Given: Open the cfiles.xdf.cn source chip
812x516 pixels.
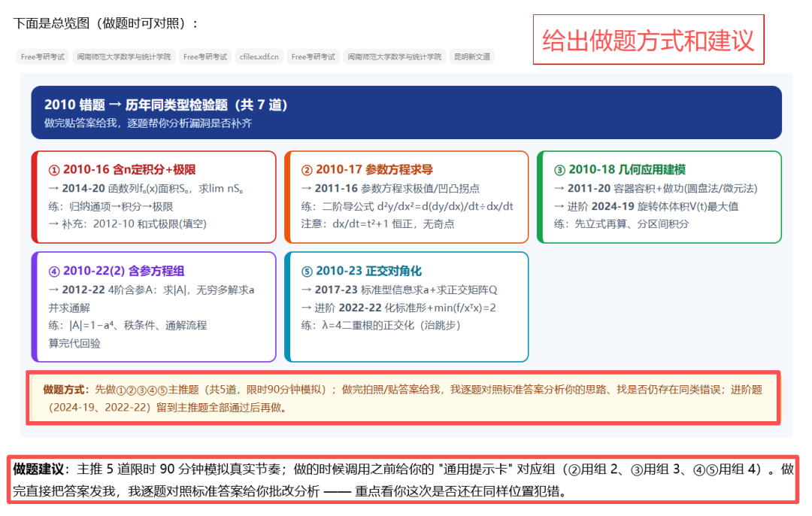Looking at the screenshot, I should [259, 56].
